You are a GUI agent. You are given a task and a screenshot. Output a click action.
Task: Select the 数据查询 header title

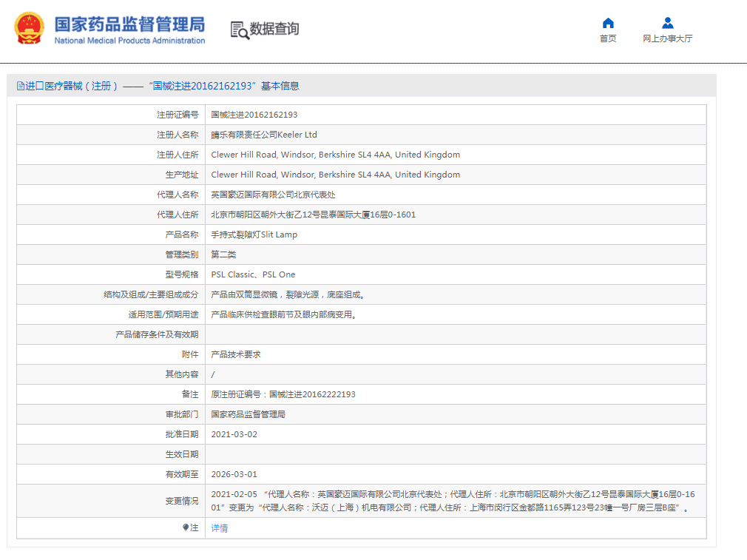274,29
